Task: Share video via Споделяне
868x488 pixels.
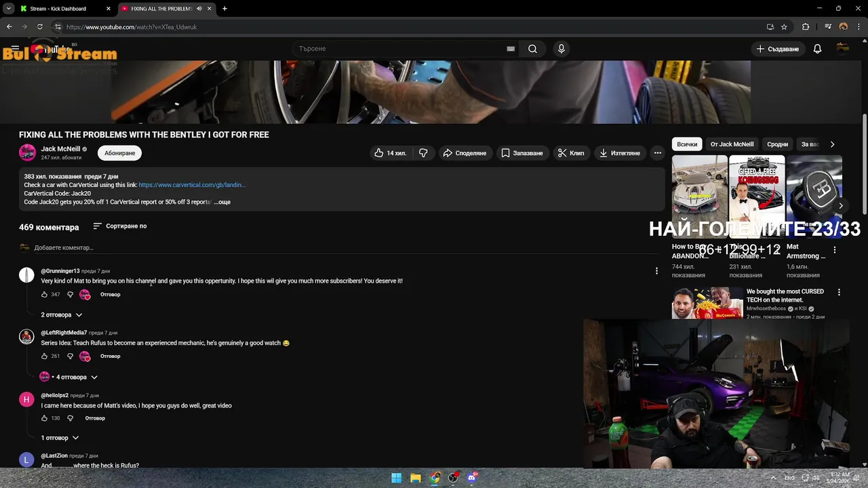Action: tap(465, 153)
